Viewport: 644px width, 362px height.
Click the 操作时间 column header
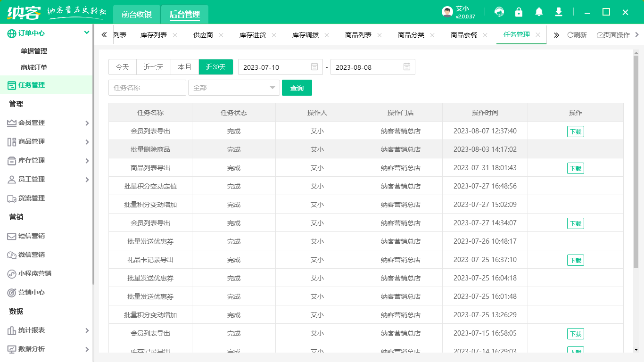pos(485,113)
